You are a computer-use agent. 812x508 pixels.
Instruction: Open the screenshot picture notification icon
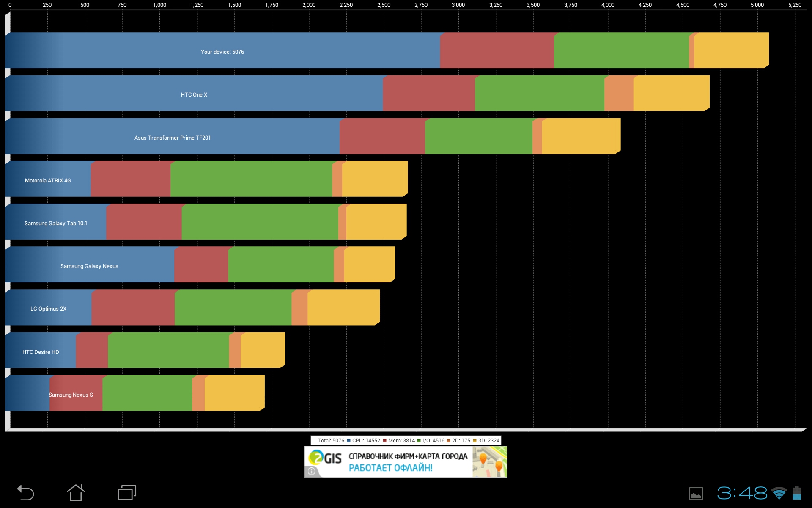pyautogui.click(x=696, y=493)
